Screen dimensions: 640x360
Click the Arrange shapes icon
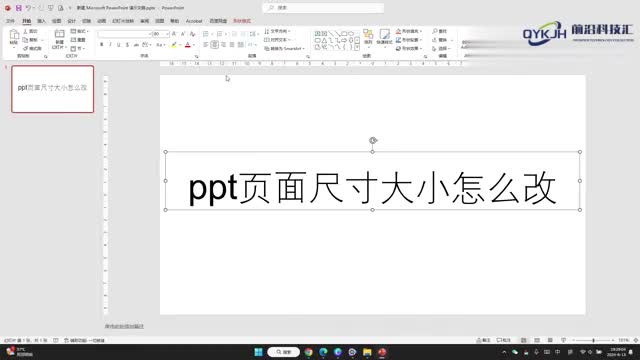click(x=368, y=34)
